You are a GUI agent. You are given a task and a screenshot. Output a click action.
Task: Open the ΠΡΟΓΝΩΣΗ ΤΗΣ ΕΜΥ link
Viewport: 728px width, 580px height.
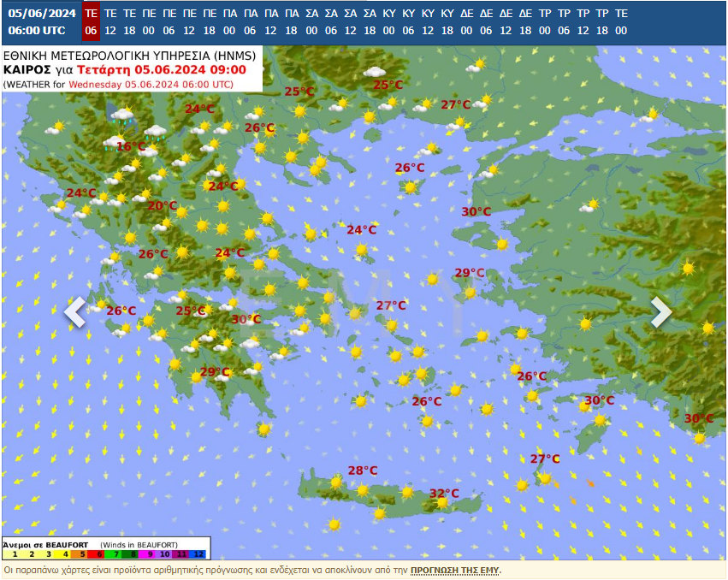pyautogui.click(x=454, y=570)
